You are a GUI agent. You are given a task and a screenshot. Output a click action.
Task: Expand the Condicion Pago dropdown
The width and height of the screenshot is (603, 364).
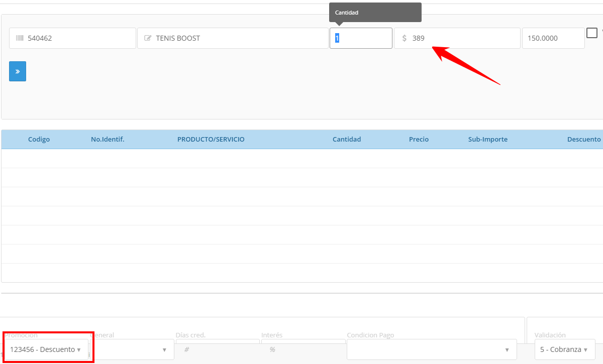click(x=432, y=349)
